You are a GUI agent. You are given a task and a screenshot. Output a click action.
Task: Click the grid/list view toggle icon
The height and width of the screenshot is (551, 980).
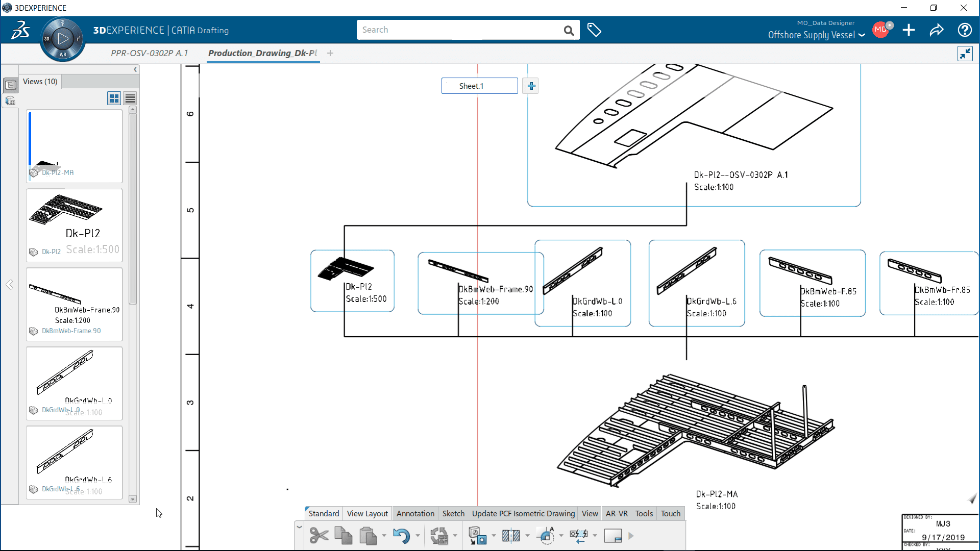(114, 98)
